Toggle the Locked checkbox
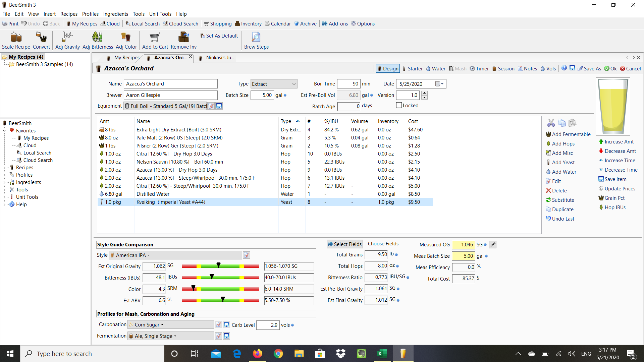This screenshot has height=362, width=644. coord(399,105)
